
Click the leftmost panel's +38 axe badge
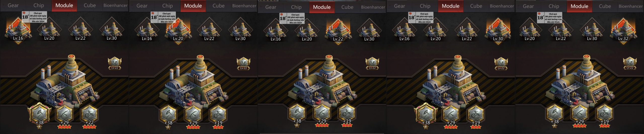39,116
